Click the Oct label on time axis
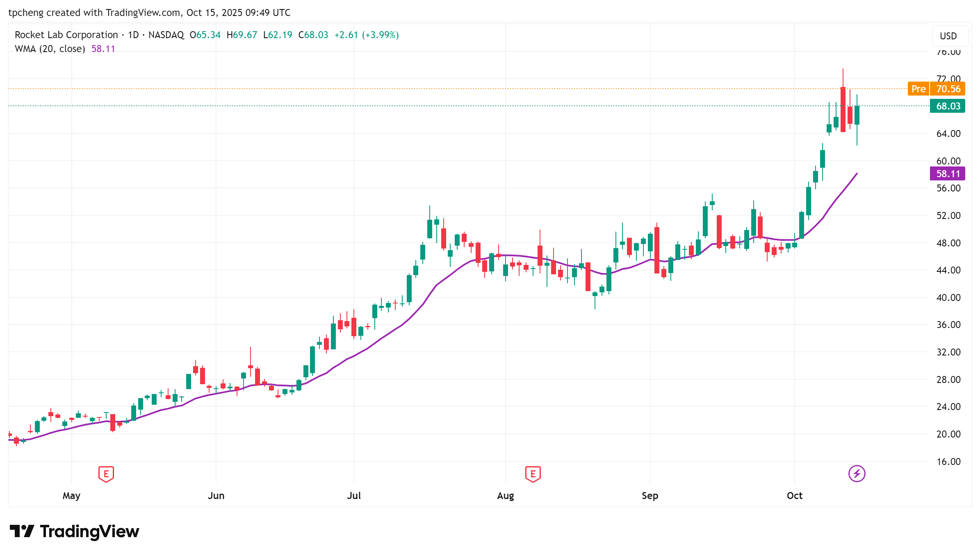 (x=794, y=496)
